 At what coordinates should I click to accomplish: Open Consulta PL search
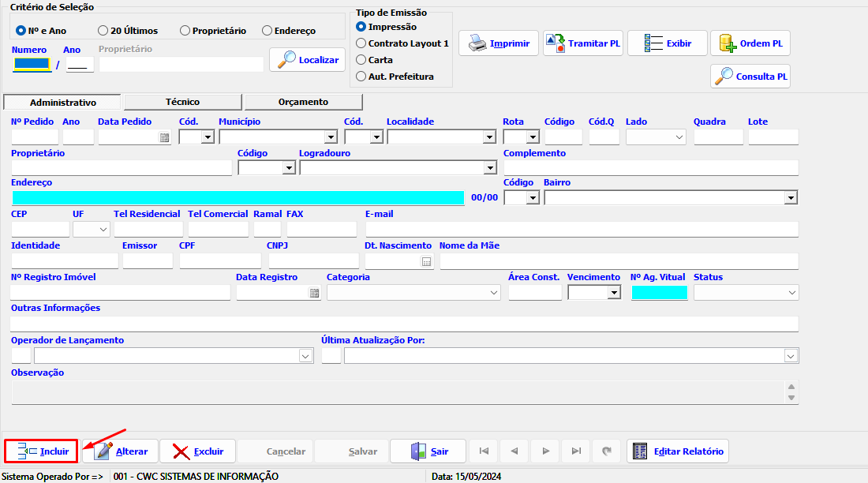(750, 77)
